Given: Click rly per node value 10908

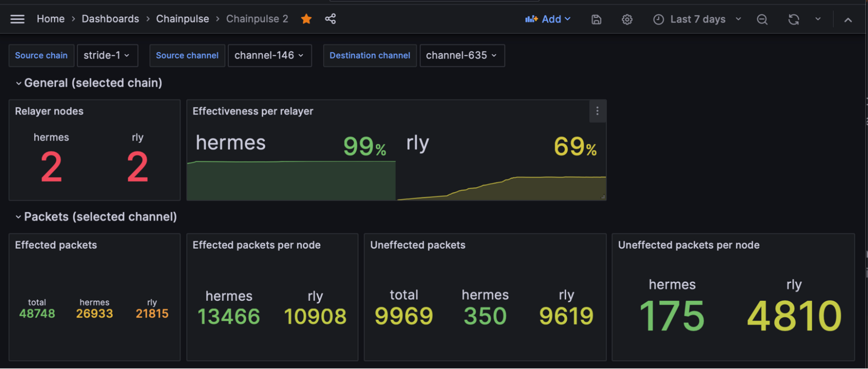Looking at the screenshot, I should pos(315,316).
